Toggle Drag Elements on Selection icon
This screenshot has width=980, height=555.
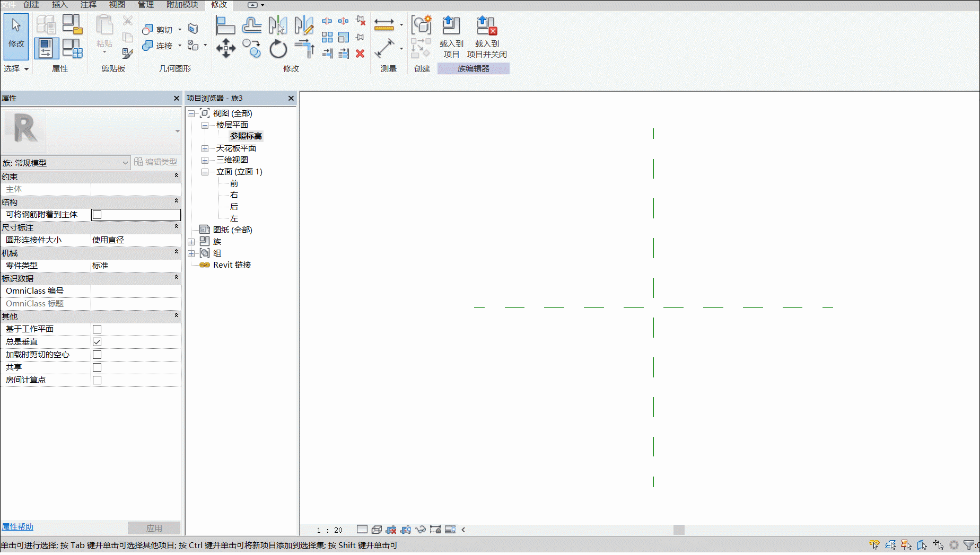point(938,545)
